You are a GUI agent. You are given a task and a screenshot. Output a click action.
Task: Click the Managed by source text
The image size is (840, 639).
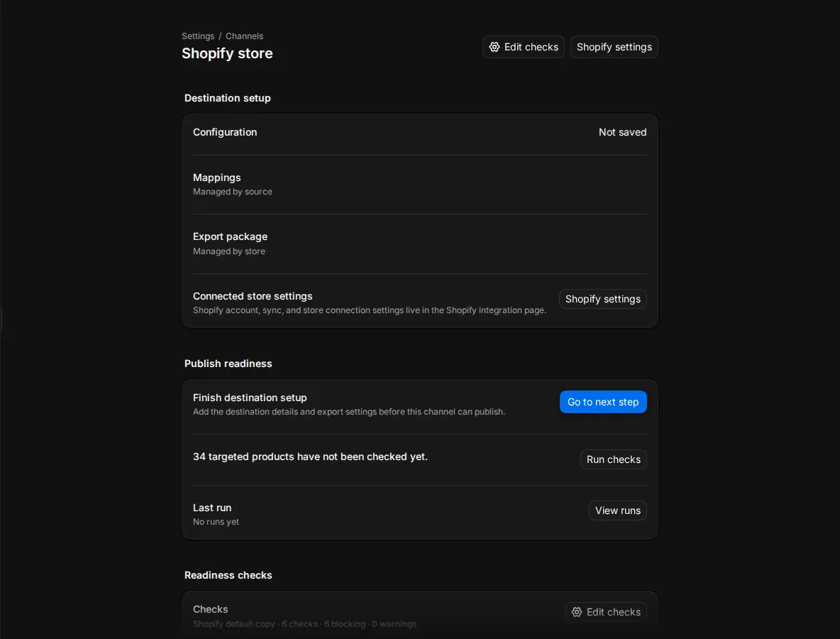[x=233, y=192]
